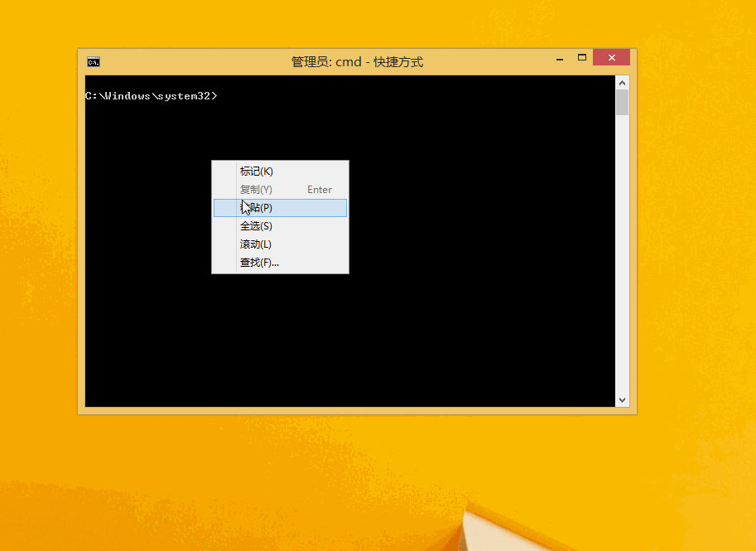Select 标记(K) to mark text
The image size is (756, 551).
(257, 171)
